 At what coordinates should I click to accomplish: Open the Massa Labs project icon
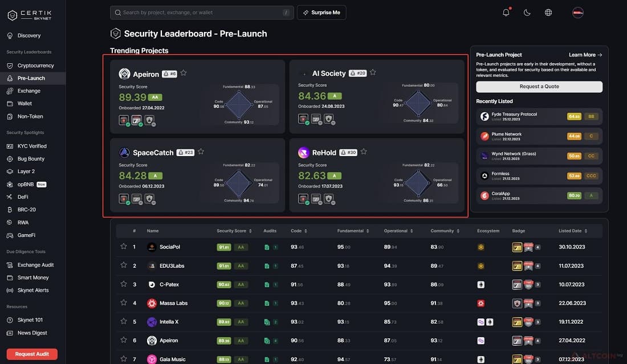coord(152,303)
